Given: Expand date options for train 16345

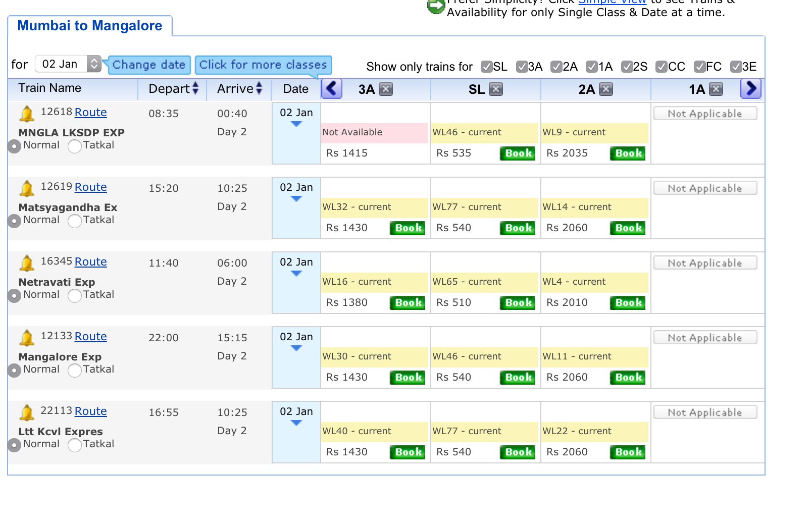Looking at the screenshot, I should tap(296, 274).
